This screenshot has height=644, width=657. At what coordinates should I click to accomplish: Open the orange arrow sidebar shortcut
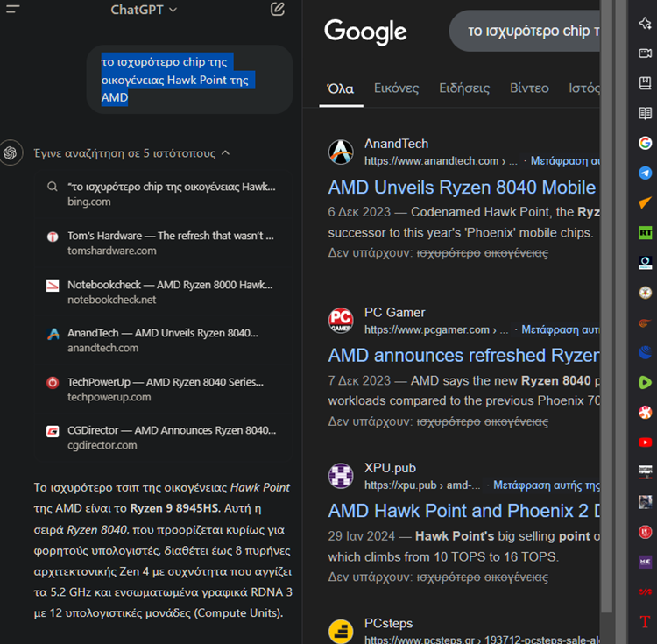(x=645, y=202)
